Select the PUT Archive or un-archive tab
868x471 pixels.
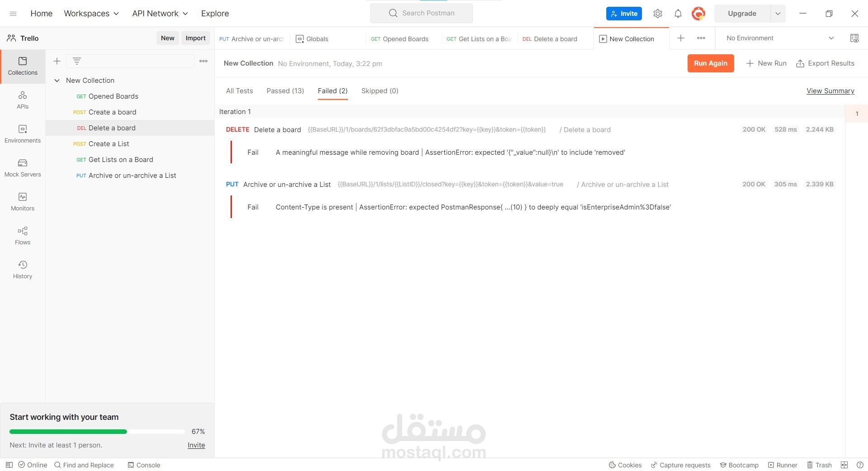click(x=251, y=39)
